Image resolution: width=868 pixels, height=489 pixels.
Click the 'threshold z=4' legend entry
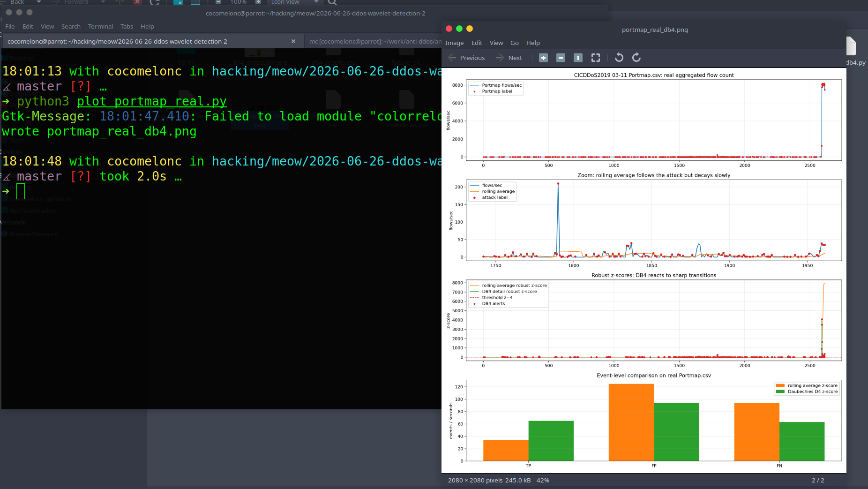click(491, 297)
